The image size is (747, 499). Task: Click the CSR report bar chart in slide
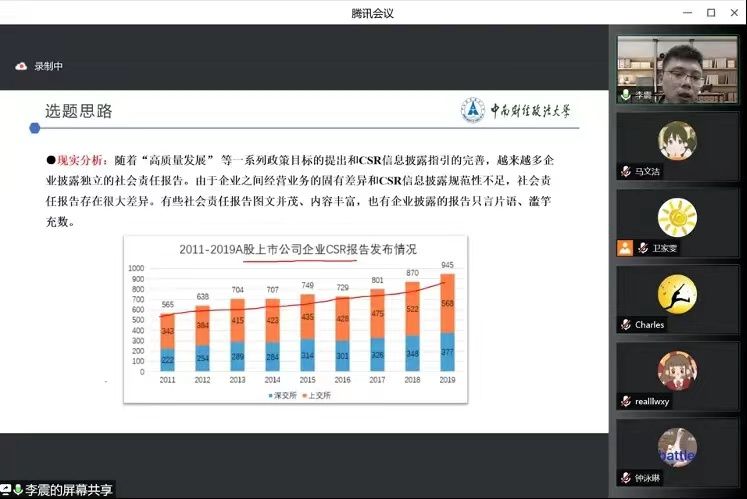pyautogui.click(x=296, y=320)
